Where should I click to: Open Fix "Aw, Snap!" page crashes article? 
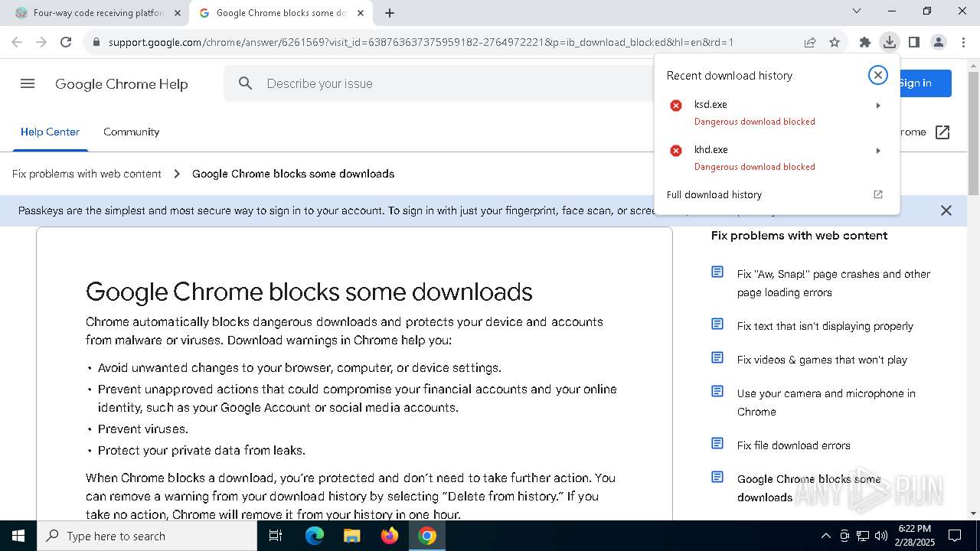pos(834,283)
